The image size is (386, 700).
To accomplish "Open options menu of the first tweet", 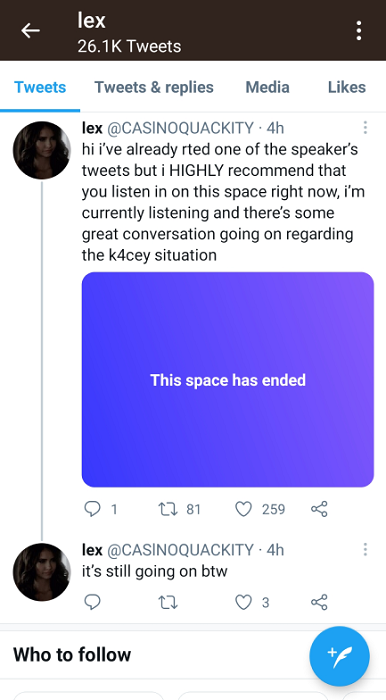I will tap(365, 128).
